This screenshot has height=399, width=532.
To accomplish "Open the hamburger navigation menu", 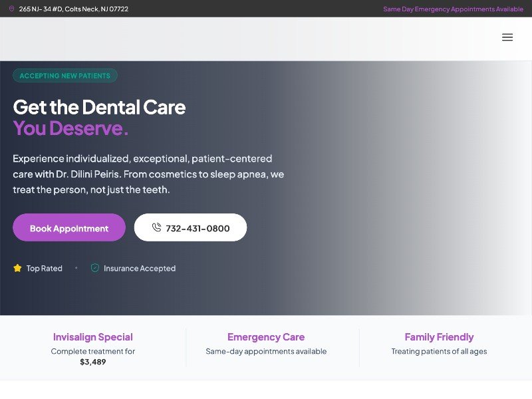I will coord(507,37).
